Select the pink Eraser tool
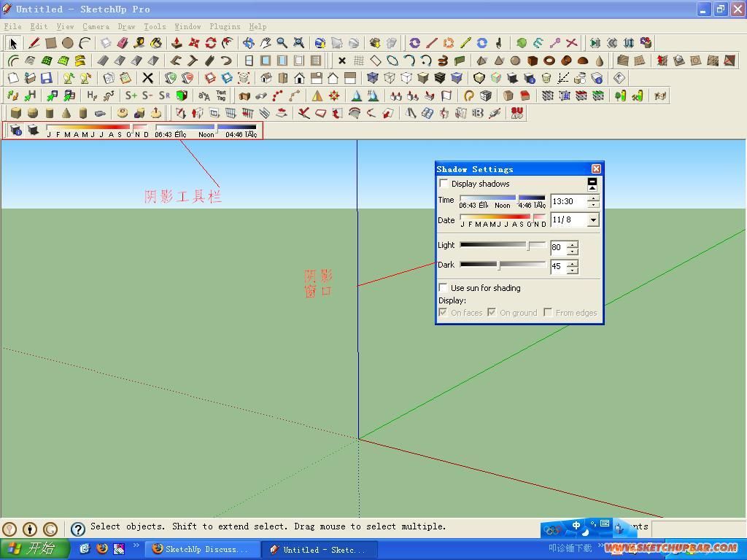The image size is (747, 560). (x=123, y=43)
